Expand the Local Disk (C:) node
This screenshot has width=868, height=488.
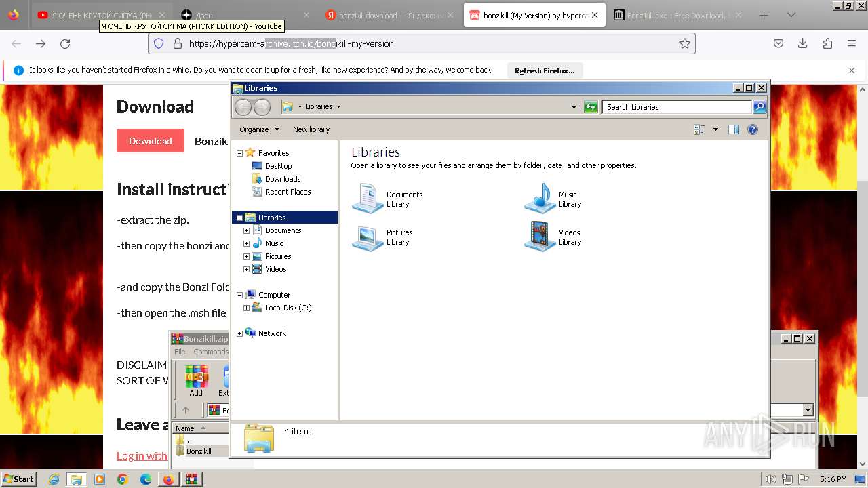(x=247, y=308)
